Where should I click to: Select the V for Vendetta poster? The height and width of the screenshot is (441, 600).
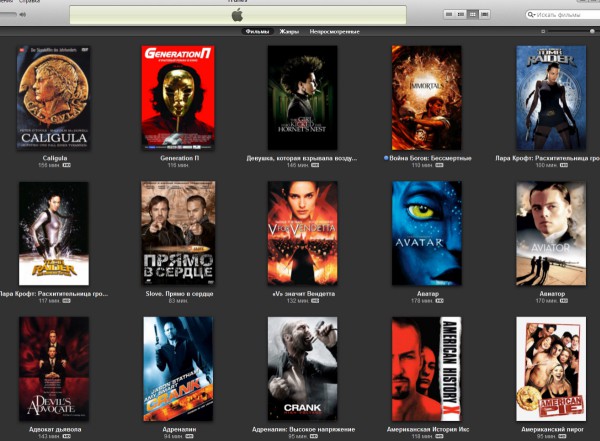(x=302, y=234)
